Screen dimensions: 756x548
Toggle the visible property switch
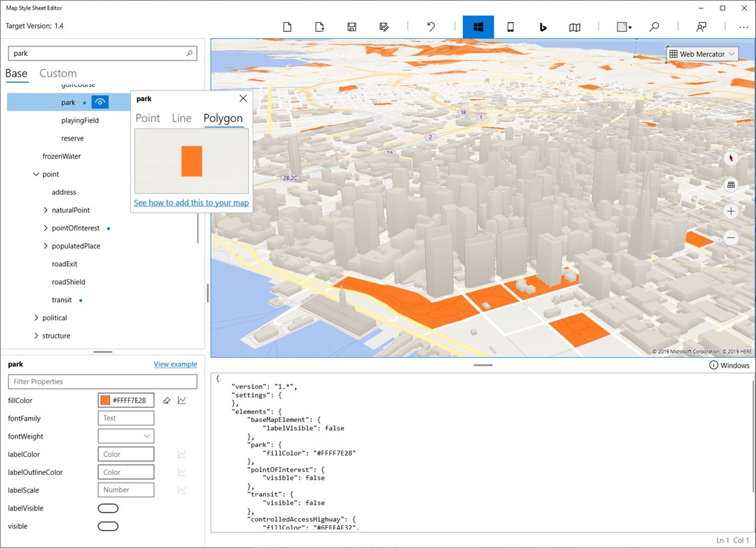[x=108, y=526]
